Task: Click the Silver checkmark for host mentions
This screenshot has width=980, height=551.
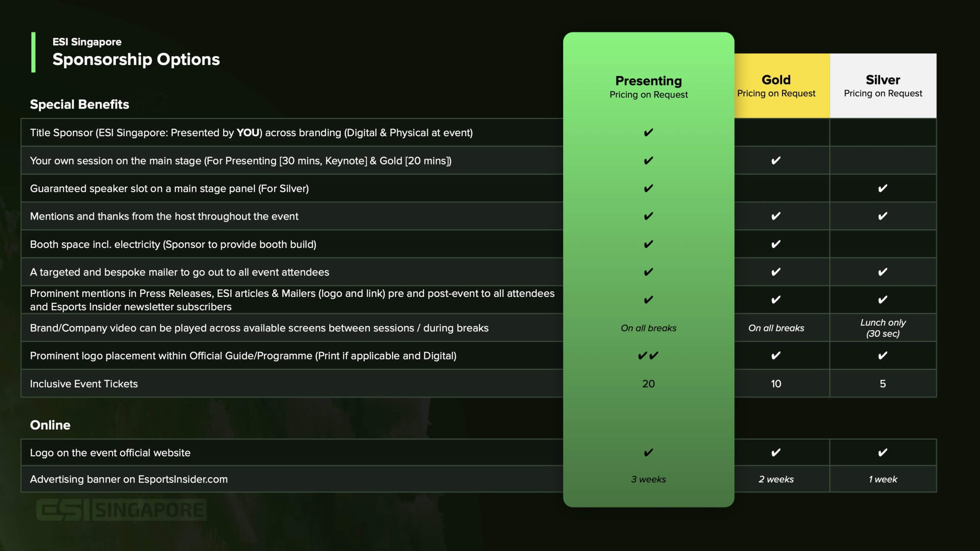Action: 882,216
